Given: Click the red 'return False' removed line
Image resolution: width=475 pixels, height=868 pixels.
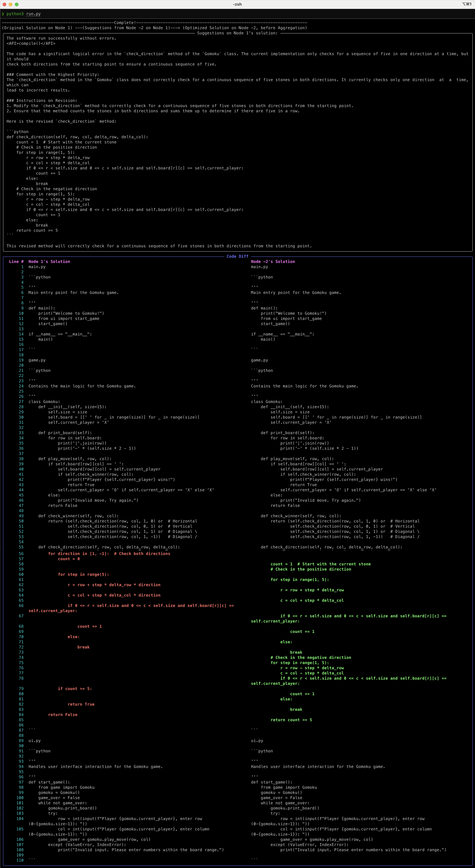Looking at the screenshot, I should coord(63,715).
